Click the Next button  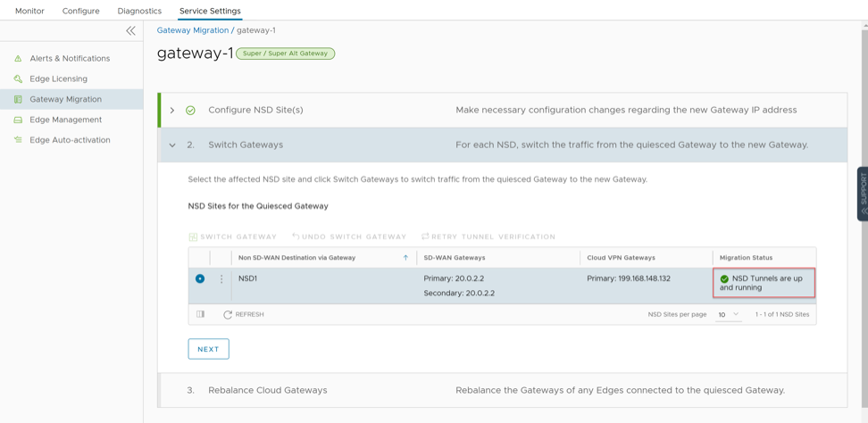pyautogui.click(x=208, y=349)
